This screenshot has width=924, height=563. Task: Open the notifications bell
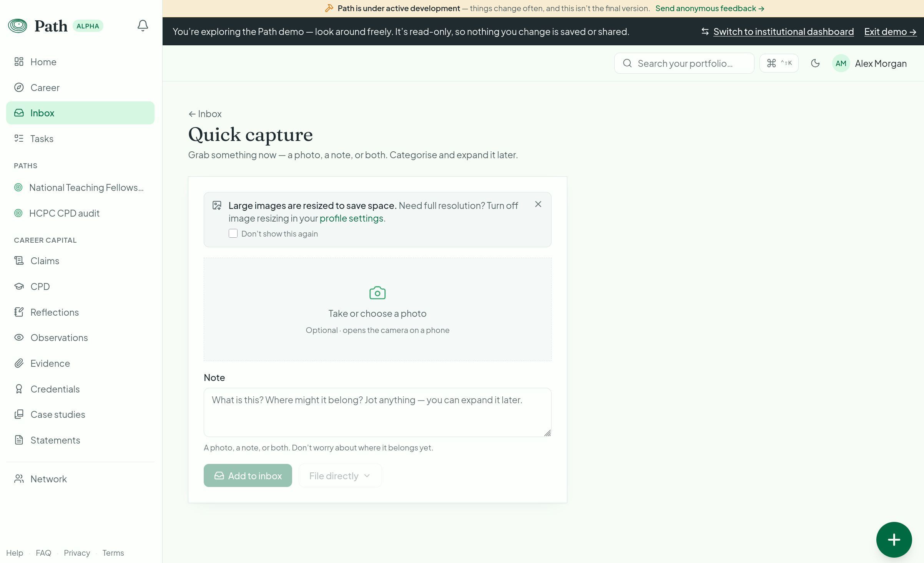coord(143,26)
